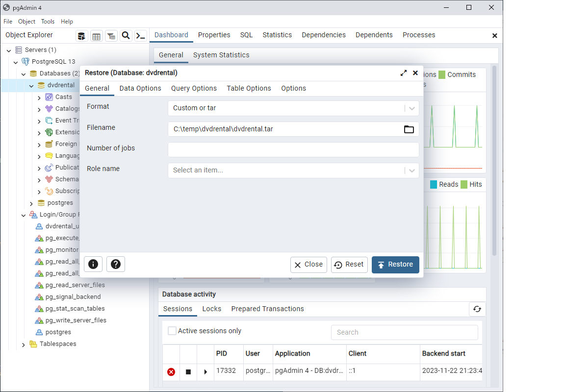This screenshot has width=565, height=392.
Task: Open the System Statistics tab
Action: pyautogui.click(x=221, y=55)
